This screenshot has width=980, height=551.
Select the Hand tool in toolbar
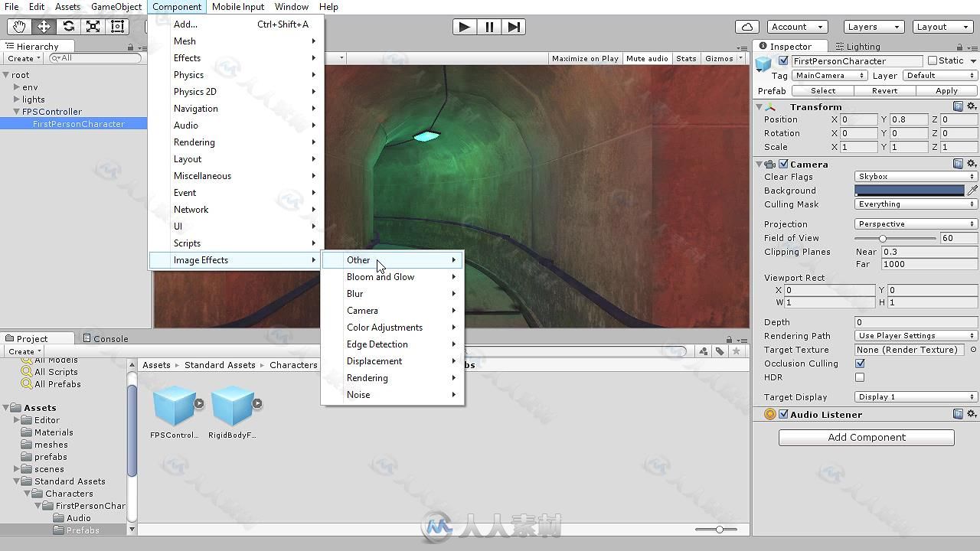(x=19, y=26)
